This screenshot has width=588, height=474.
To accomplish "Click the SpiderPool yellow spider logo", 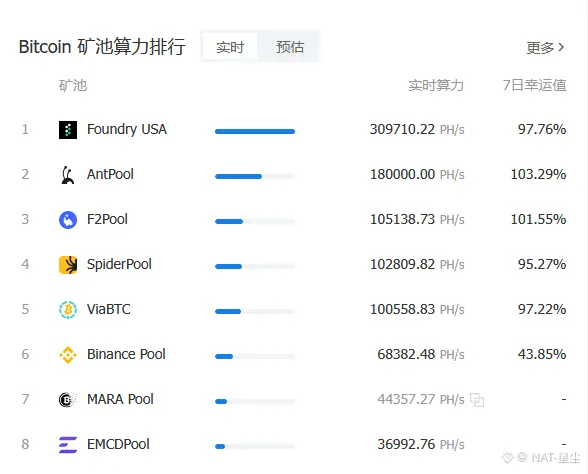I will click(x=68, y=265).
